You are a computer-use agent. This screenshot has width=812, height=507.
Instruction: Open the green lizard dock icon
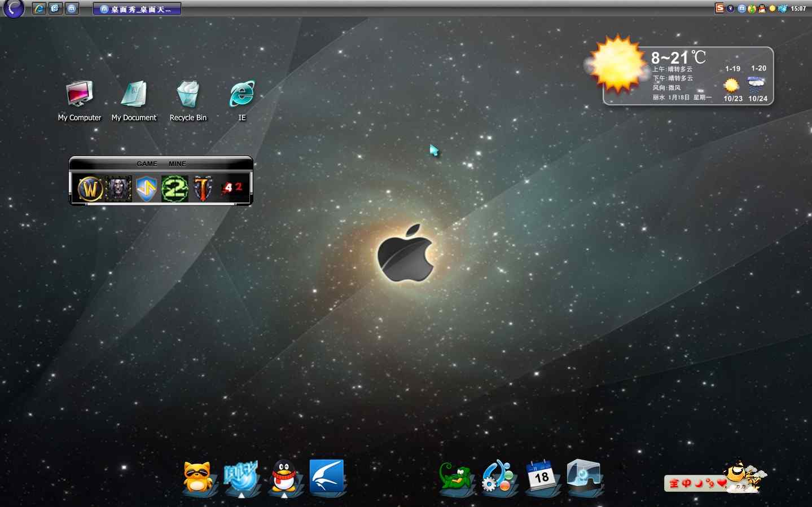(455, 478)
